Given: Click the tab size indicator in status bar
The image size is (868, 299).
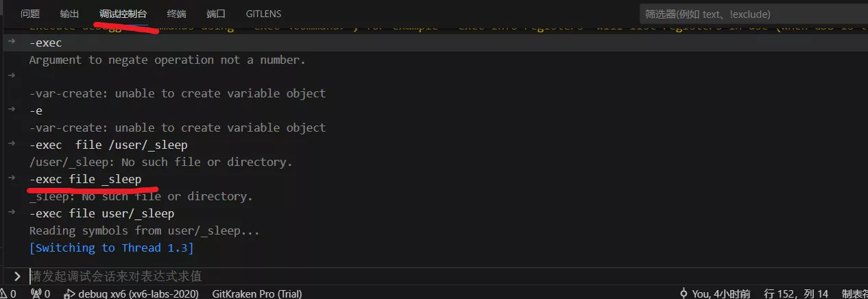Looking at the screenshot, I should point(854,294).
